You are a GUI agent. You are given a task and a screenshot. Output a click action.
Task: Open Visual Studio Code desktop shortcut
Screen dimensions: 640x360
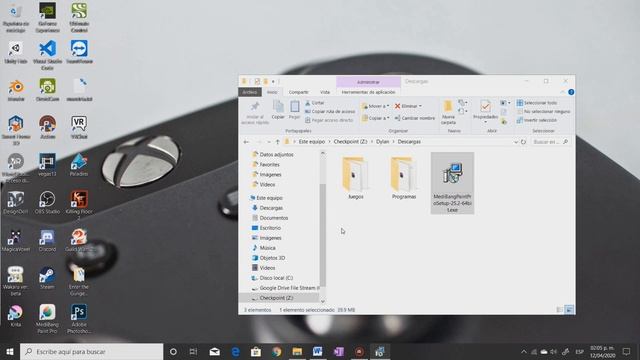pyautogui.click(x=47, y=54)
